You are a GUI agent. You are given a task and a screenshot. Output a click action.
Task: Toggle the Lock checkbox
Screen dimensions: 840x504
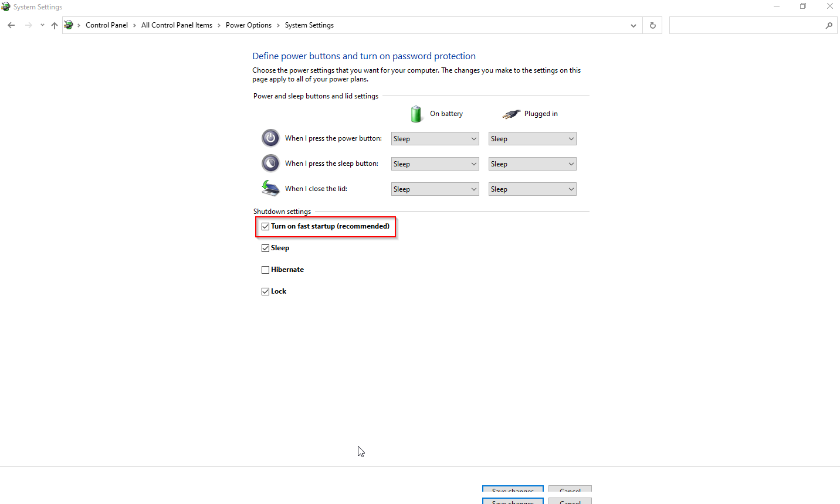pos(266,291)
